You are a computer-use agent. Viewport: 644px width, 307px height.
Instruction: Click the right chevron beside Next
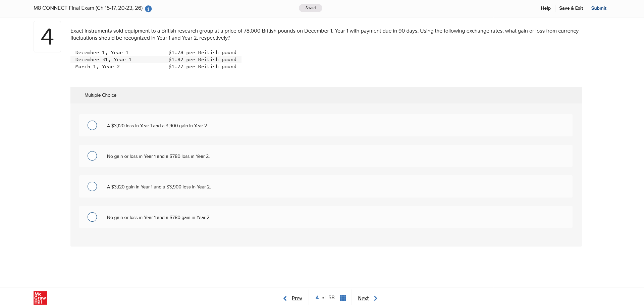[x=375, y=298]
